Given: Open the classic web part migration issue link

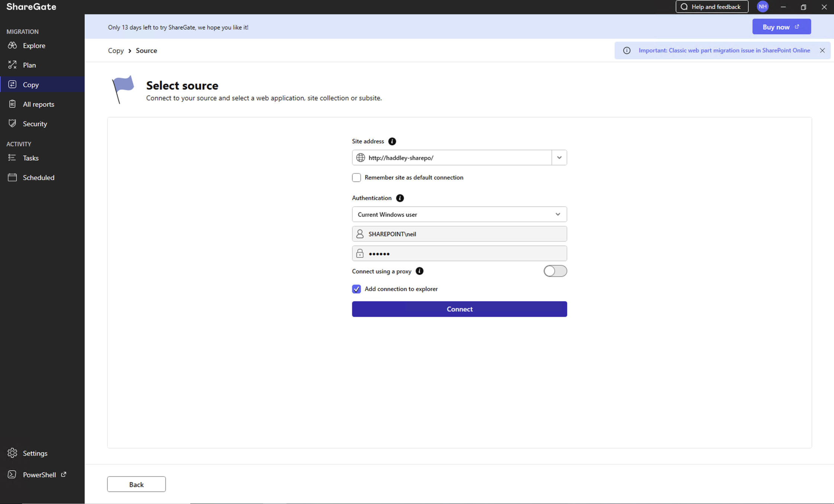Looking at the screenshot, I should click(724, 51).
